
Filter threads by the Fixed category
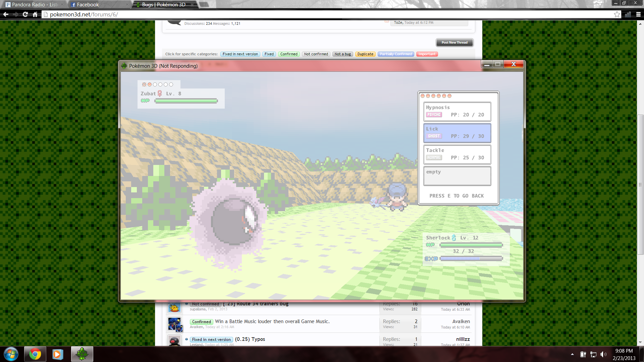coord(269,54)
